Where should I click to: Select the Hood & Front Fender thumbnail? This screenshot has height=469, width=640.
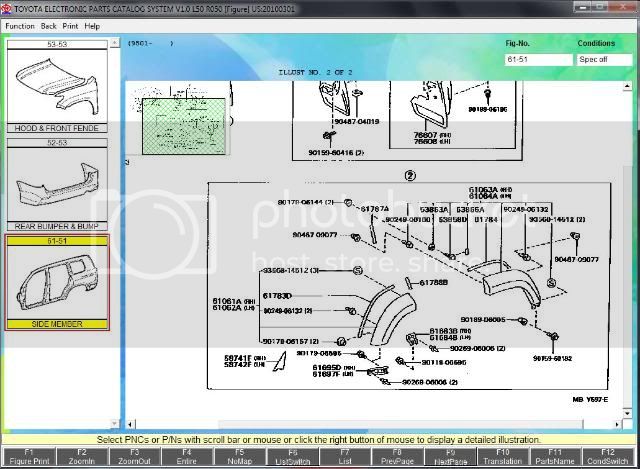coord(57,86)
